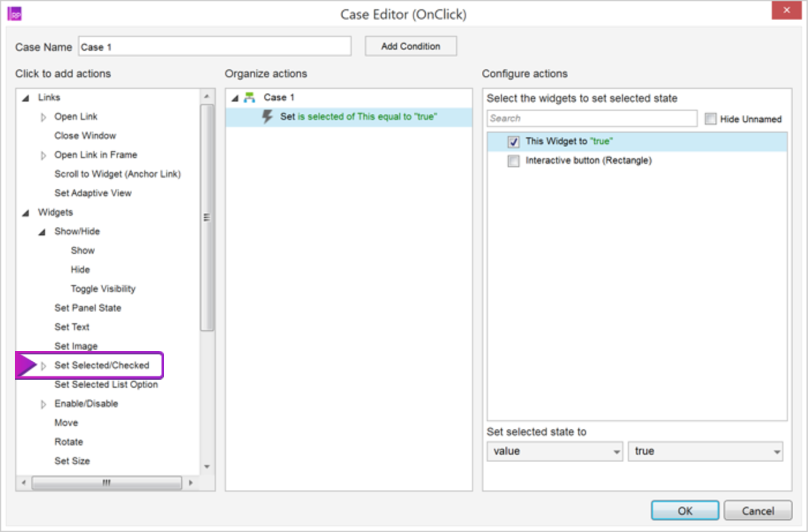
Task: Click the widget Search field
Action: [x=592, y=118]
